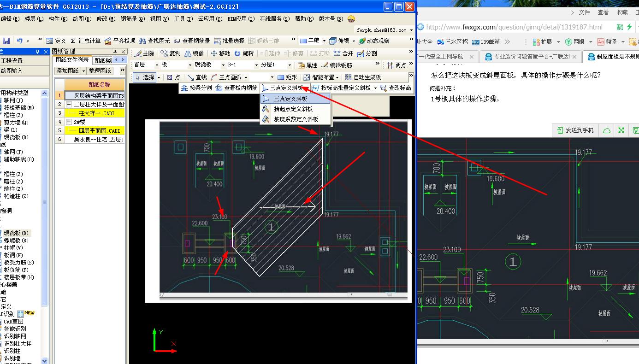
Task: Collapse 2#楼 tree row
Action: [70, 122]
